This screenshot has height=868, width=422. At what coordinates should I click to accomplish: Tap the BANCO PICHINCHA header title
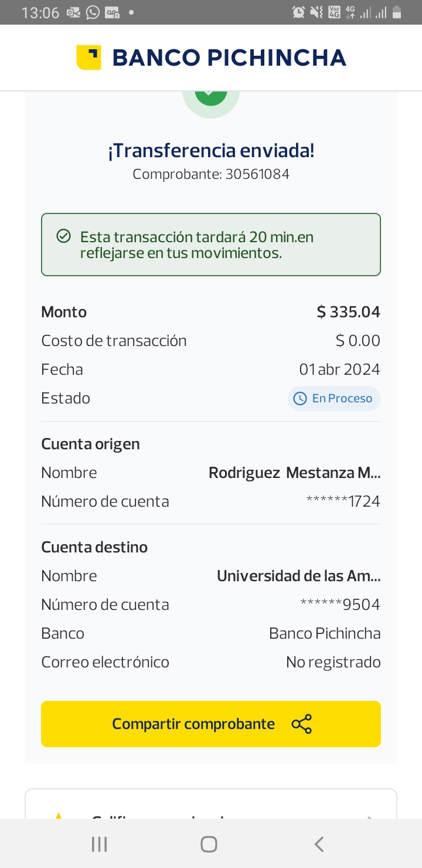coord(229,57)
